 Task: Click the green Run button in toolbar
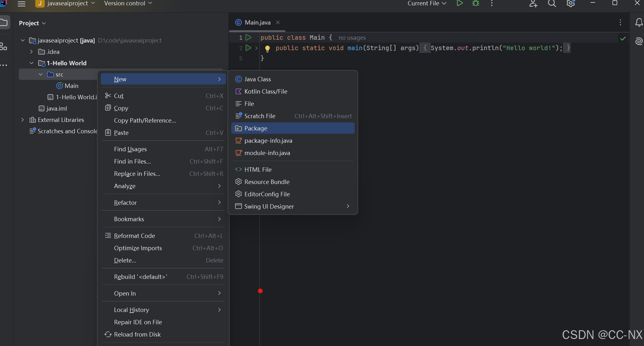point(459,3)
